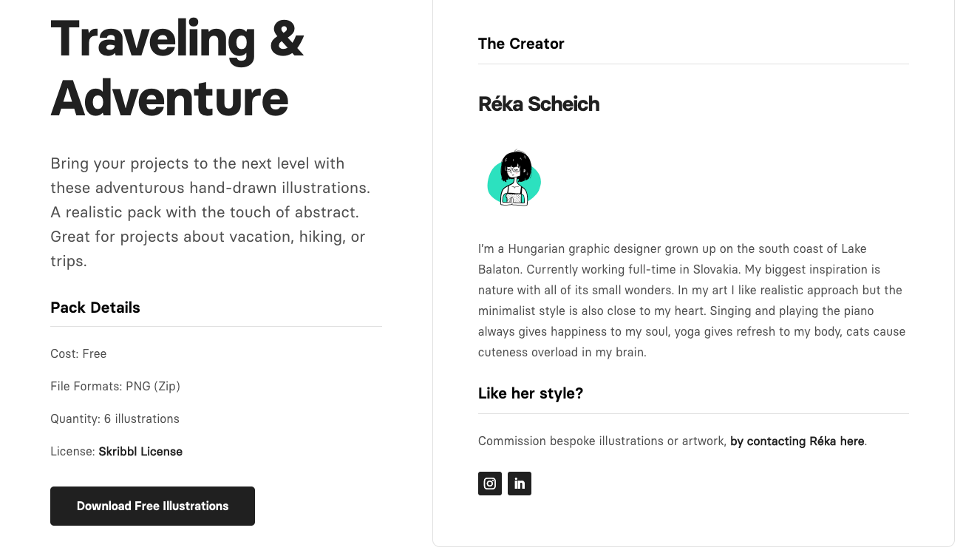Click the 'License:' label text
The height and width of the screenshot is (556, 980).
[72, 452]
